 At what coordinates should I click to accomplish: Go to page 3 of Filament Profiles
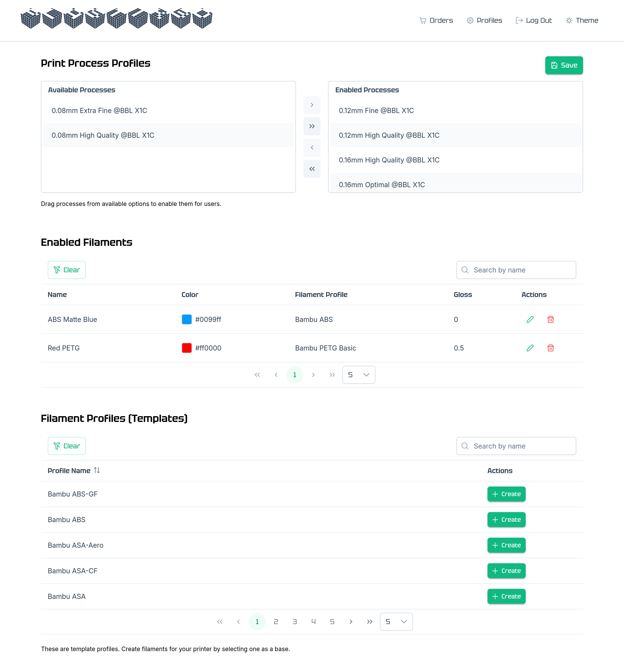pos(295,622)
